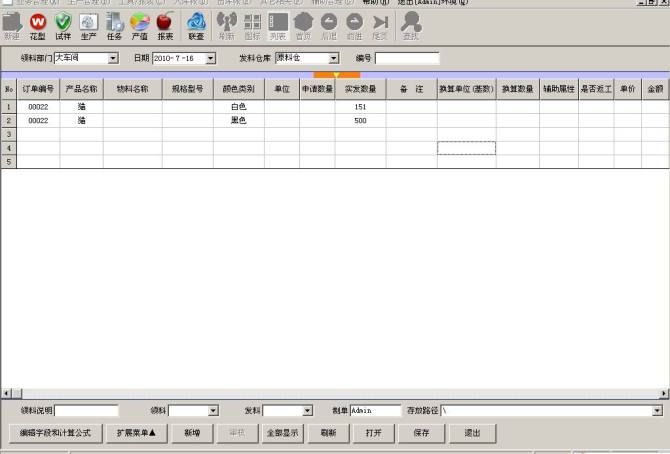Screen dimensions: 670x454
Task: Click the 实发数量 column header
Action: (360, 89)
